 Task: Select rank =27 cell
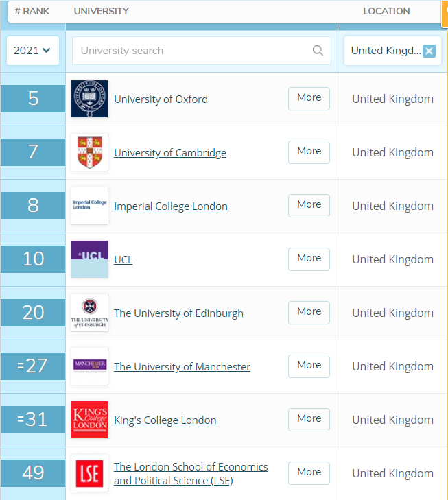(33, 366)
